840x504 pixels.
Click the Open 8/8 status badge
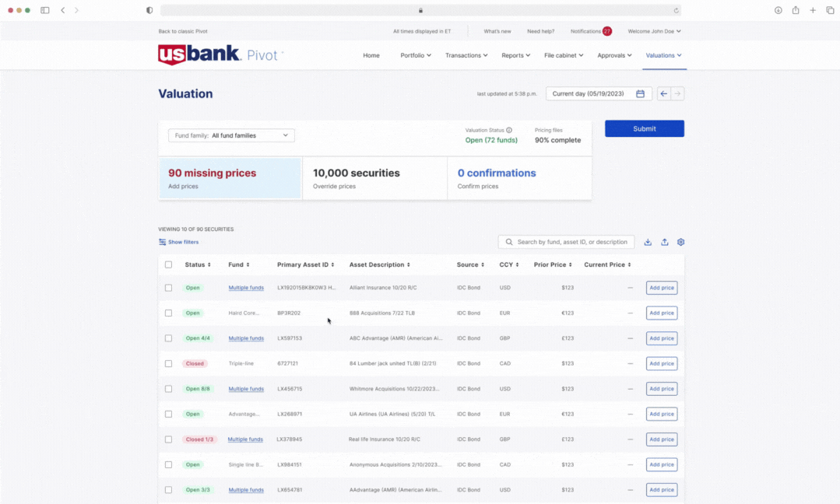198,389
